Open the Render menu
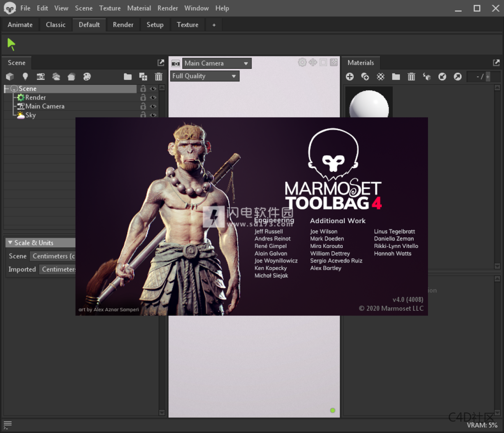The image size is (504, 433). tap(168, 8)
